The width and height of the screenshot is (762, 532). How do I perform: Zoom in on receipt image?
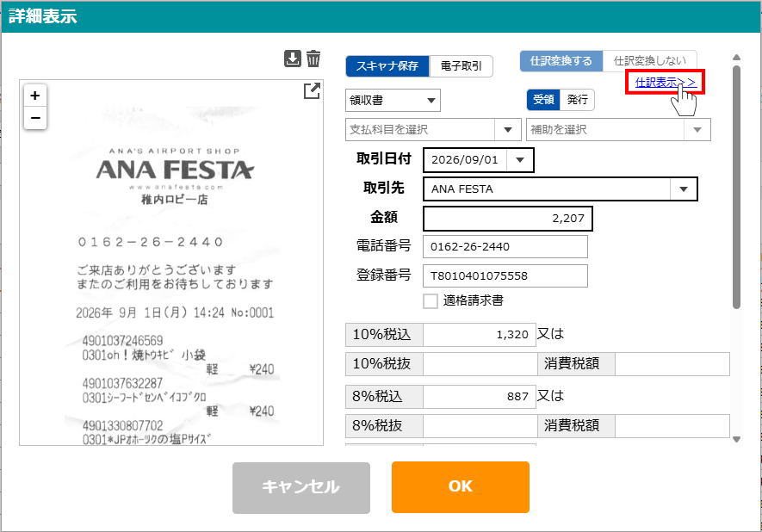click(x=35, y=96)
